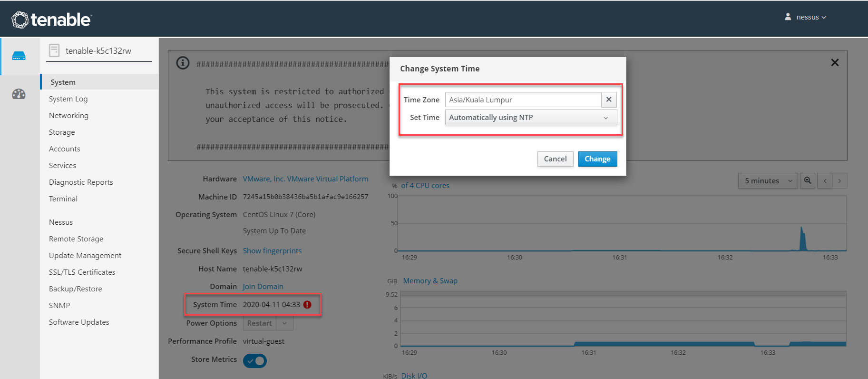Click the CentOS Linux 7 (Core) text
868x379 pixels.
click(279, 214)
